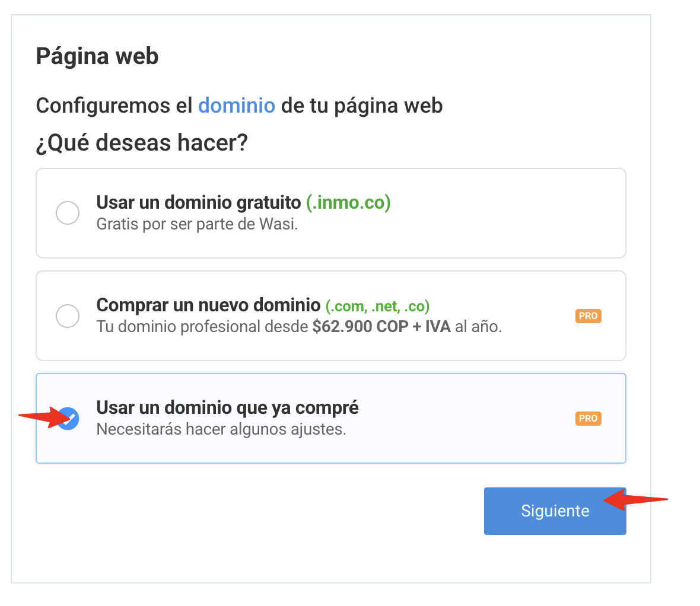Click the "¿Qué deseas hacer?" question heading

point(142,143)
